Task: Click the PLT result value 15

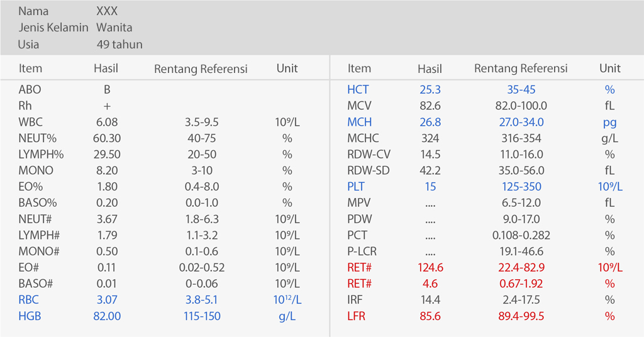Action: click(x=430, y=187)
